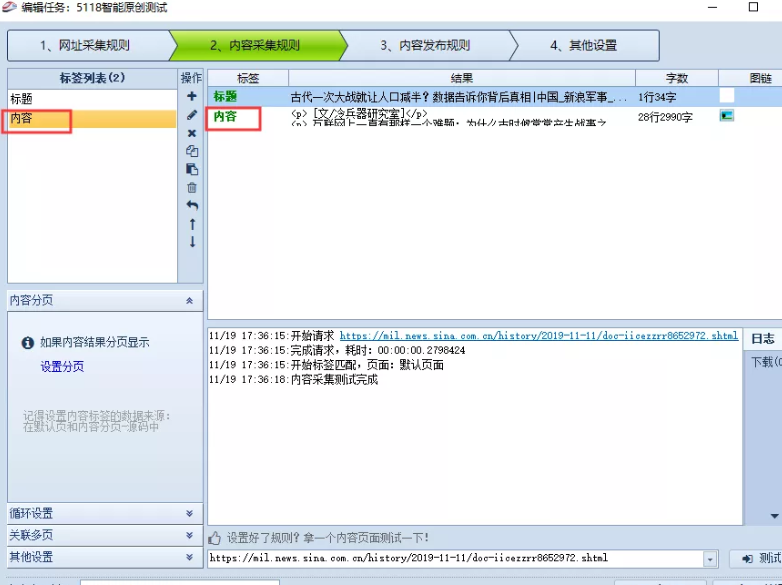This screenshot has height=585, width=782.
Task: Move tag up with up arrow icon
Action: (192, 224)
